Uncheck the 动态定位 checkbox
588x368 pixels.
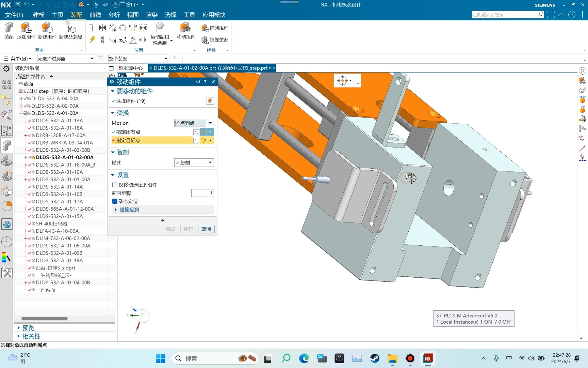pos(115,201)
